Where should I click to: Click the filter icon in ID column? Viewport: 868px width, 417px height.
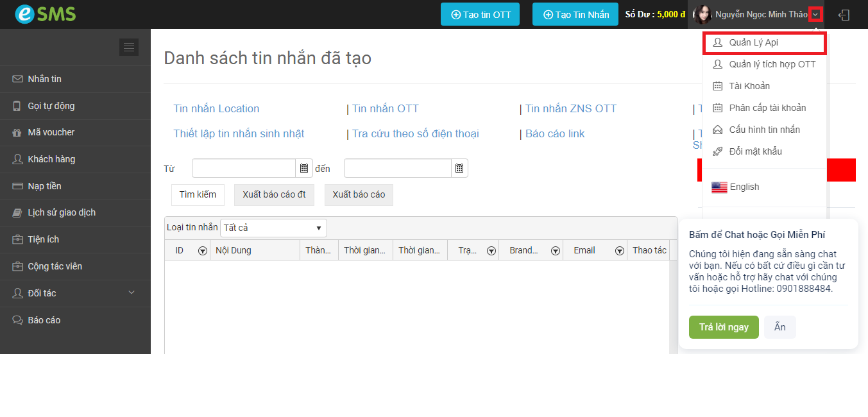(202, 251)
